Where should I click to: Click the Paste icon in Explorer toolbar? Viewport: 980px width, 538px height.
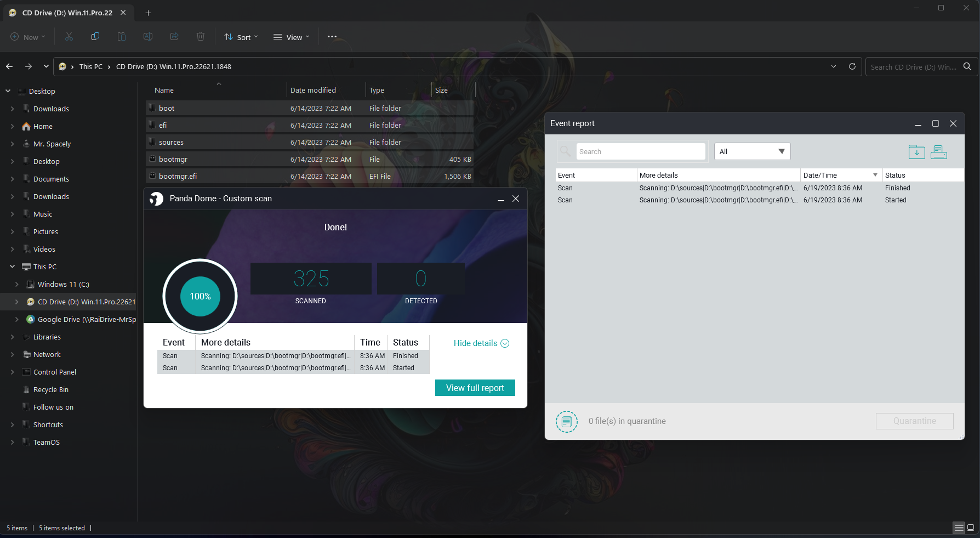122,37
